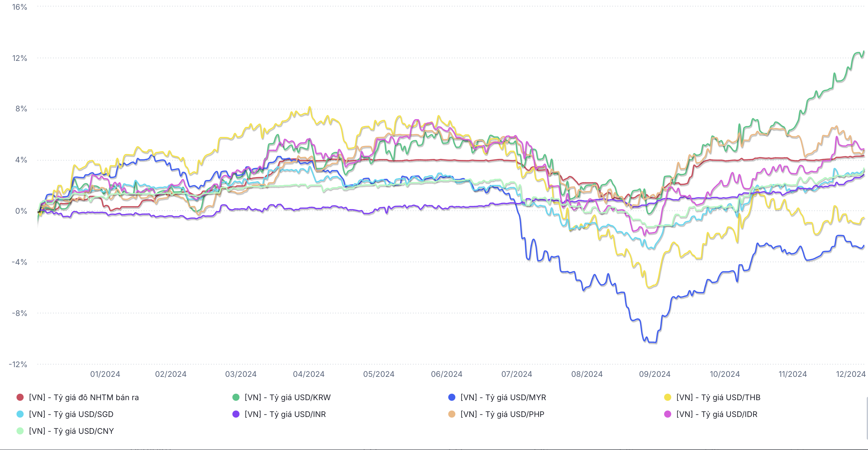This screenshot has width=868, height=450.
Task: Click the 09/2024 x-axis label
Action: [654, 374]
